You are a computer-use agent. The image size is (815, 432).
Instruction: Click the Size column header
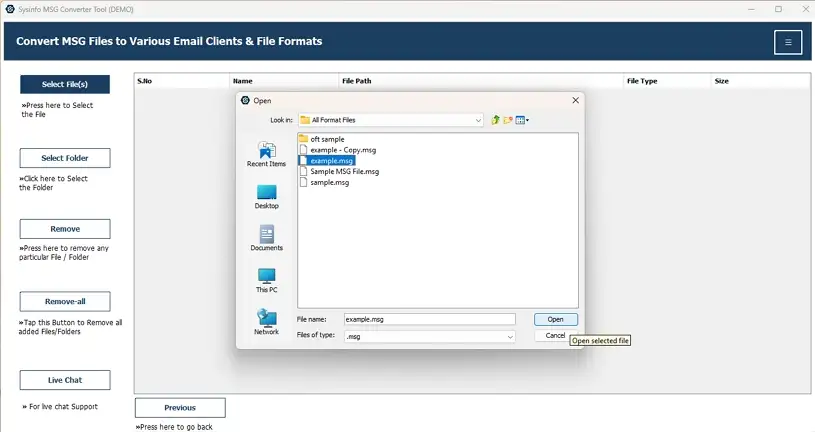760,81
